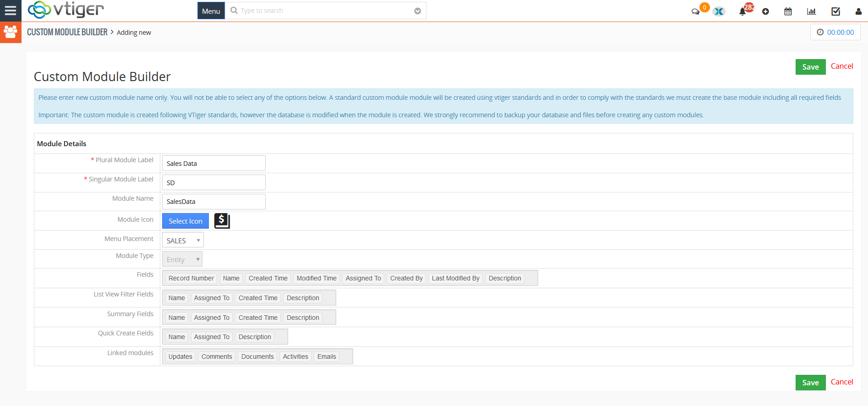This screenshot has height=406, width=868.
Task: Open the Module Type Entity dropdown
Action: [182, 259]
